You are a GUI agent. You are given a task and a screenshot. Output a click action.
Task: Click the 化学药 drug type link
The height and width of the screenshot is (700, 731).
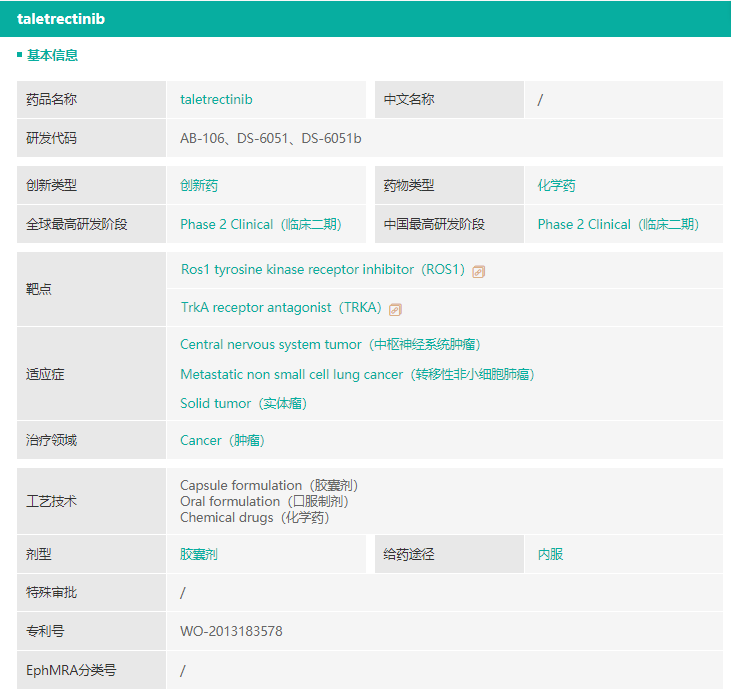(x=556, y=186)
